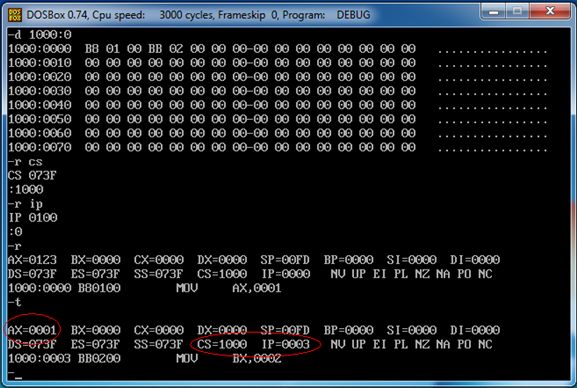This screenshot has height=388, width=577.
Task: Click the ':1000' input line
Action: pos(25,190)
